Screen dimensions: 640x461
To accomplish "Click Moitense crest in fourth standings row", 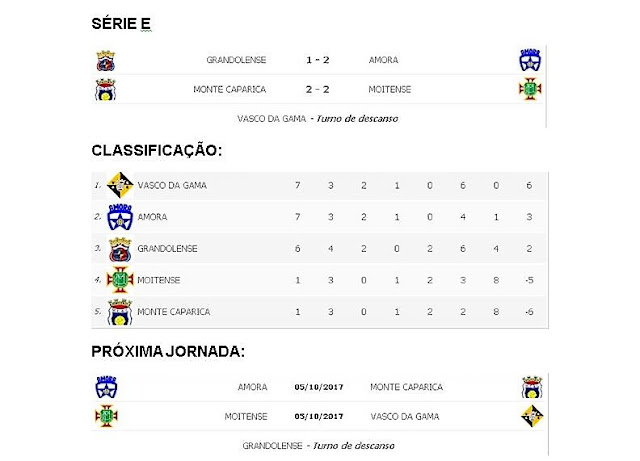I will [x=120, y=280].
